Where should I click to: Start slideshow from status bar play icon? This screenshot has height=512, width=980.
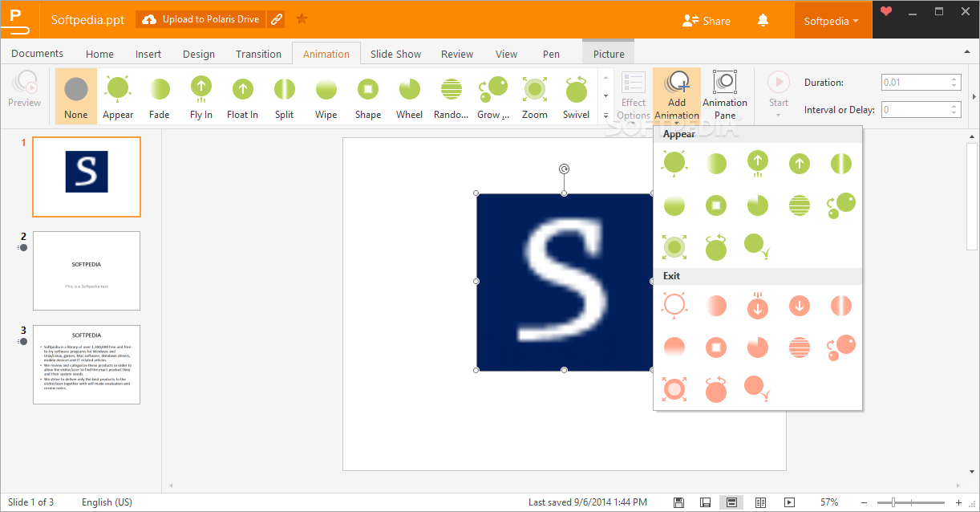[789, 502]
